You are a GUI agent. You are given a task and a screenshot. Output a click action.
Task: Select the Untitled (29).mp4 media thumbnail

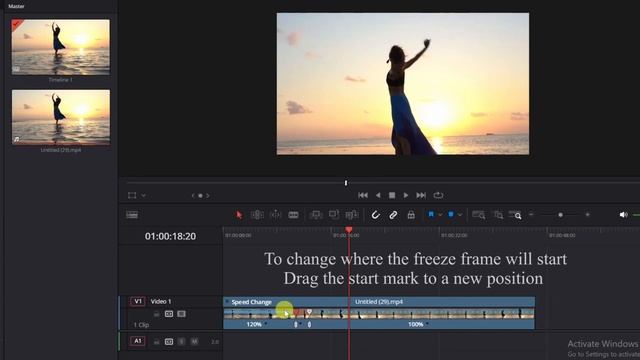click(60, 117)
